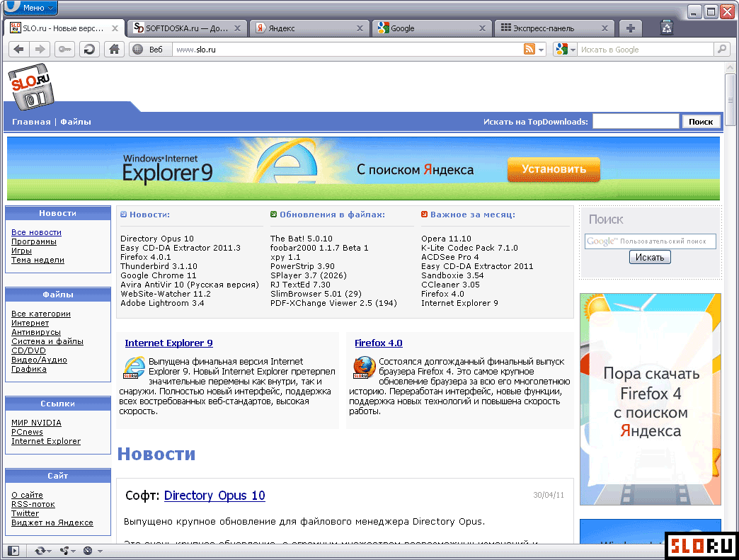
Task: Open the RSS-поток link
Action: coord(33,504)
